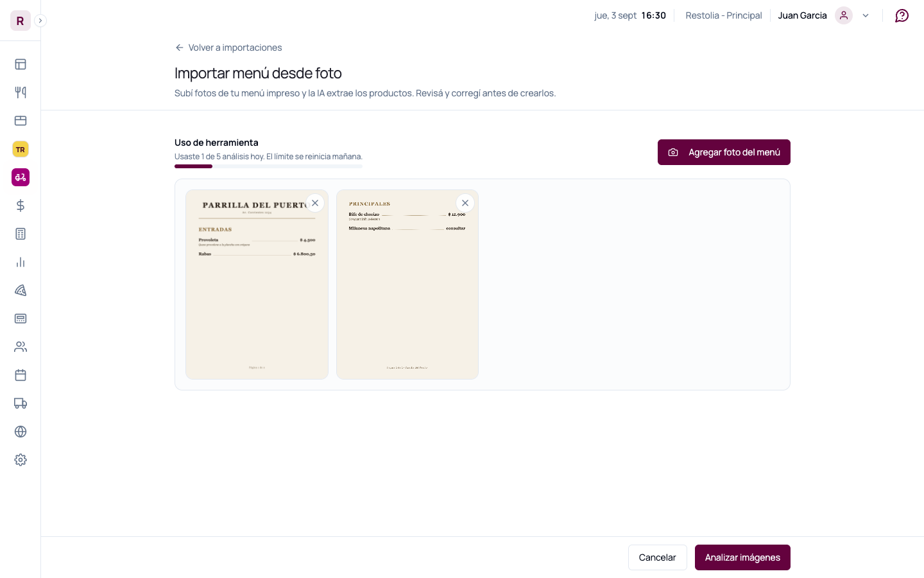Click Agregar foto del menú button
Image resolution: width=924 pixels, height=578 pixels.
[x=724, y=152]
